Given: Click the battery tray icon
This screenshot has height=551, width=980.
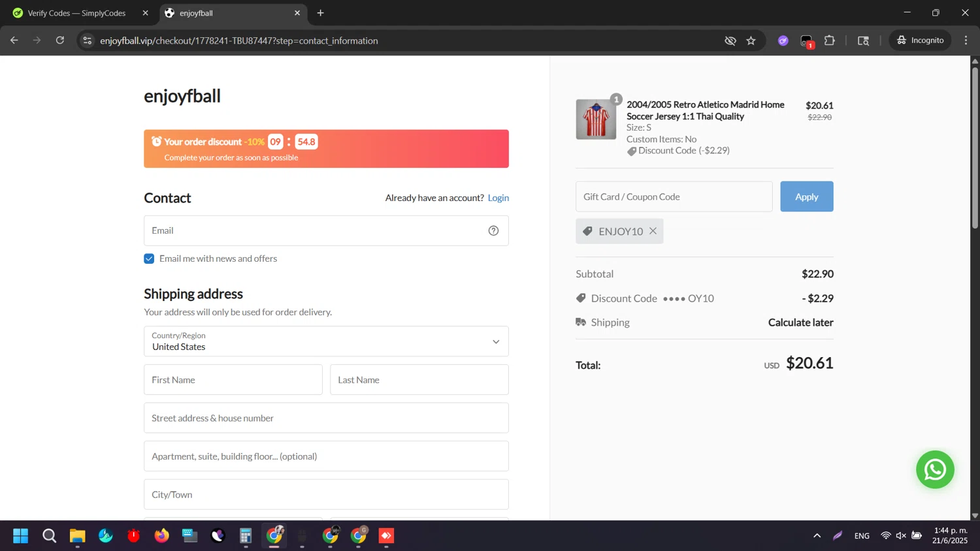Looking at the screenshot, I should (917, 535).
